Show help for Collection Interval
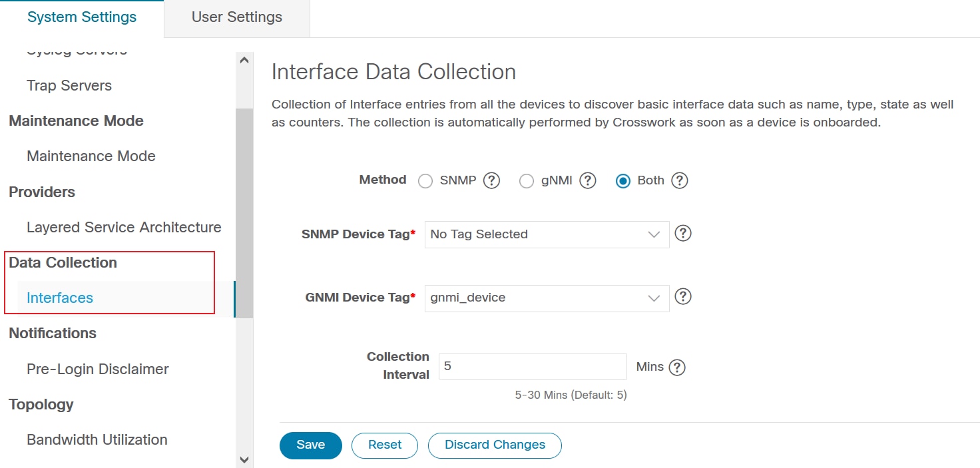 pos(677,367)
